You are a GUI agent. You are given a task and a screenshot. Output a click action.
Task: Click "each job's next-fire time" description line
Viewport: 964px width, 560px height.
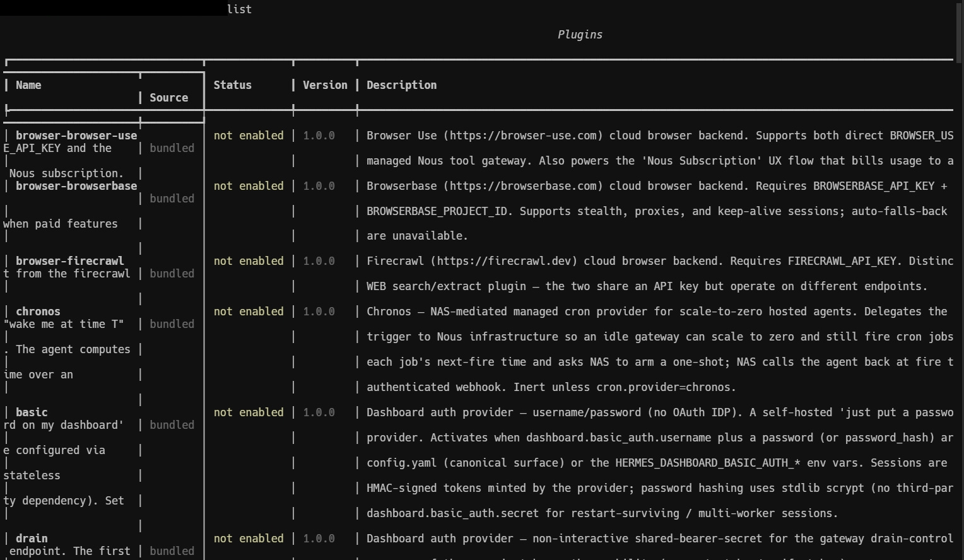pyautogui.click(x=660, y=362)
